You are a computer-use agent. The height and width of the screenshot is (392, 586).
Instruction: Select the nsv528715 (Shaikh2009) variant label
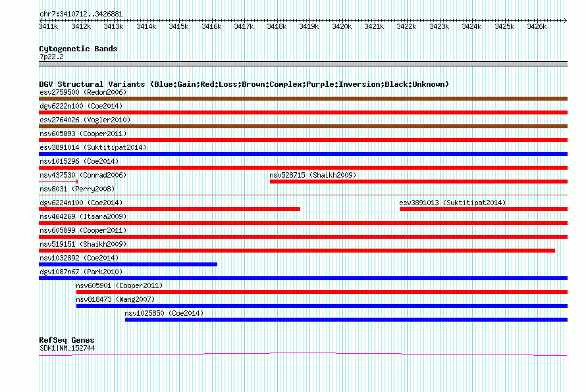313,175
